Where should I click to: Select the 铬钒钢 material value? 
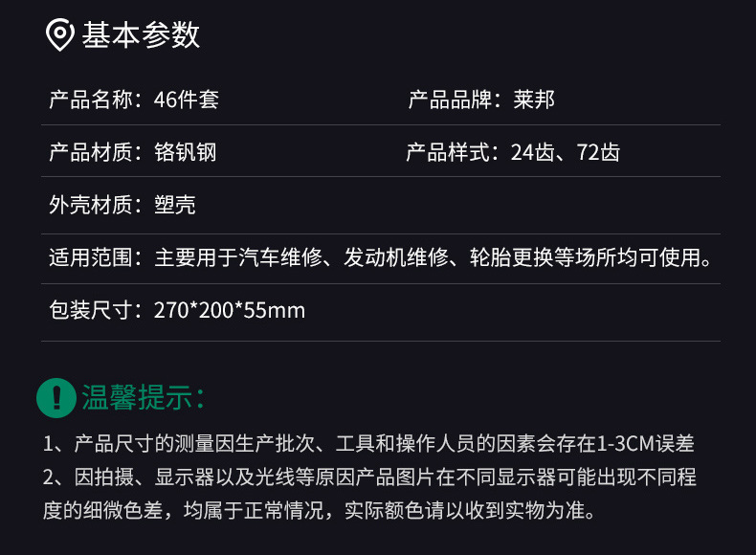click(185, 151)
